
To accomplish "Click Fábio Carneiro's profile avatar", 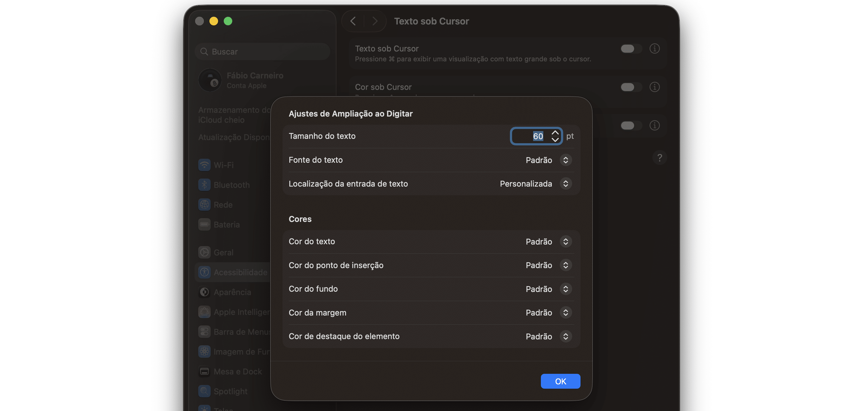I will 210,80.
